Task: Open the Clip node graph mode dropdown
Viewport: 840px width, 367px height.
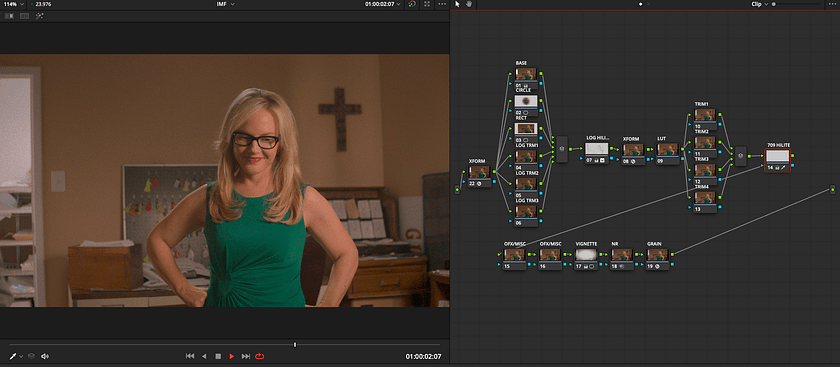Action: pyautogui.click(x=760, y=4)
